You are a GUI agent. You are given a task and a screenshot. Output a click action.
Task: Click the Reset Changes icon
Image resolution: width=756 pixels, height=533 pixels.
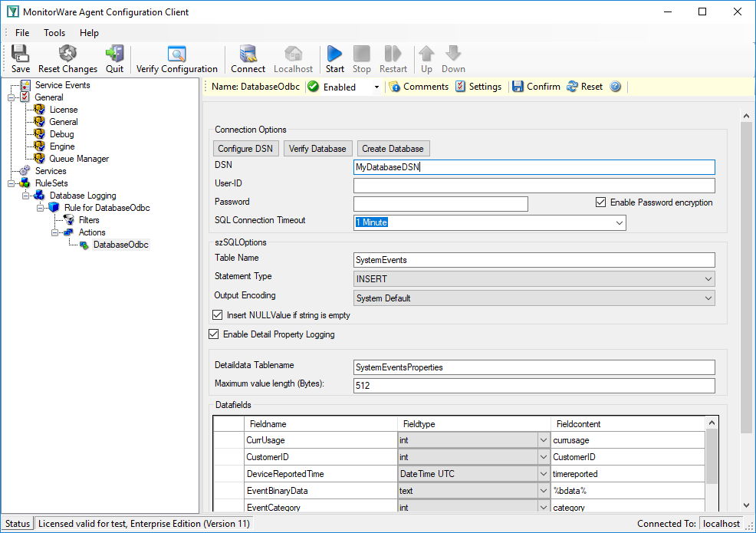click(67, 54)
